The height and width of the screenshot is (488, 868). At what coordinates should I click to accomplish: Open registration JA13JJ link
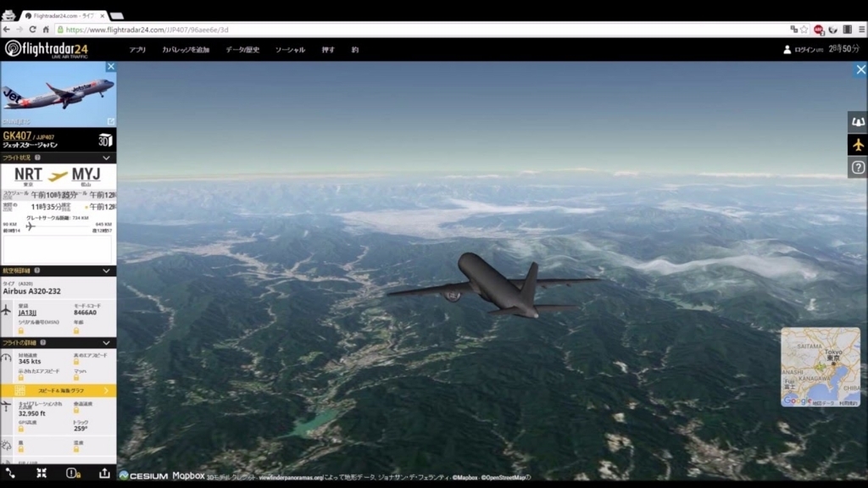coord(27,313)
